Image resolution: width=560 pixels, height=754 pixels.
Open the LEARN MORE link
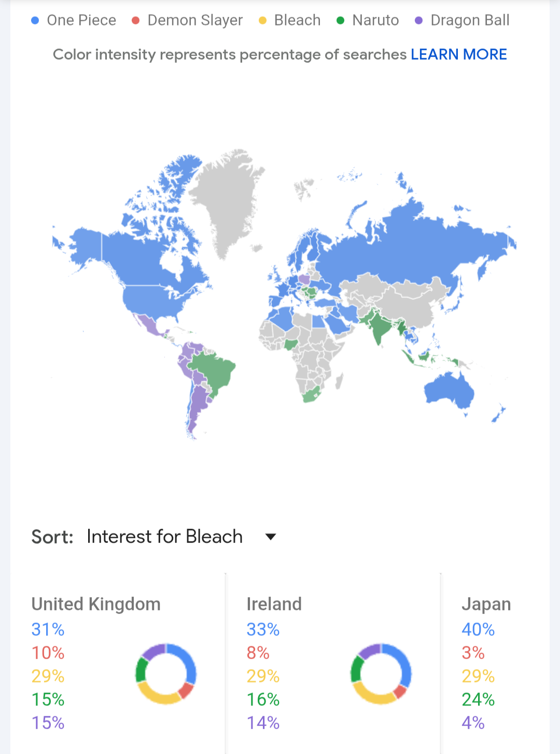(x=458, y=54)
